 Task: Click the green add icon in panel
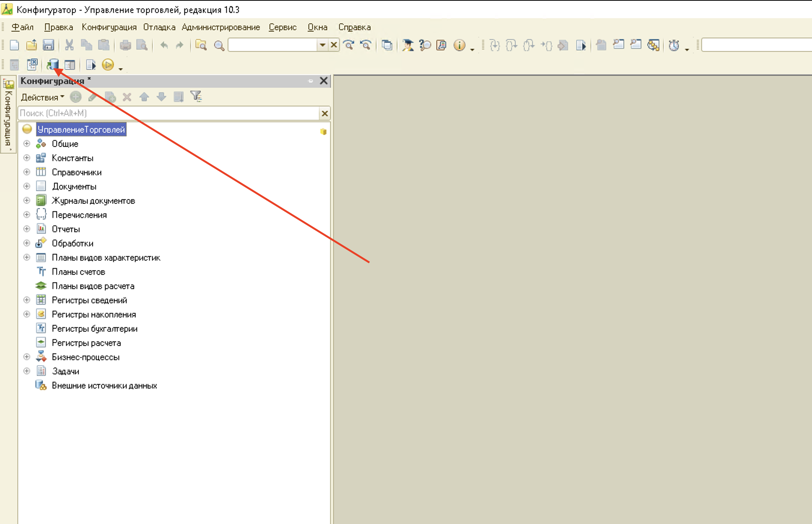tap(76, 97)
